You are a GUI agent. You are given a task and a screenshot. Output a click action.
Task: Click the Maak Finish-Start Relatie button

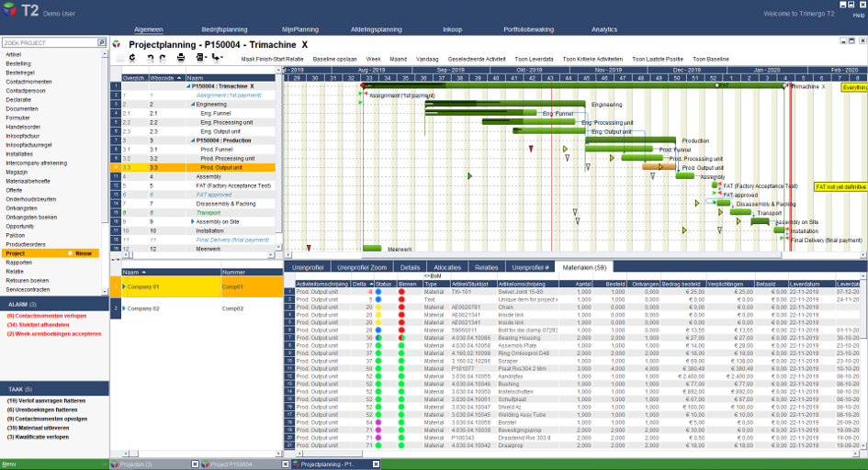272,59
